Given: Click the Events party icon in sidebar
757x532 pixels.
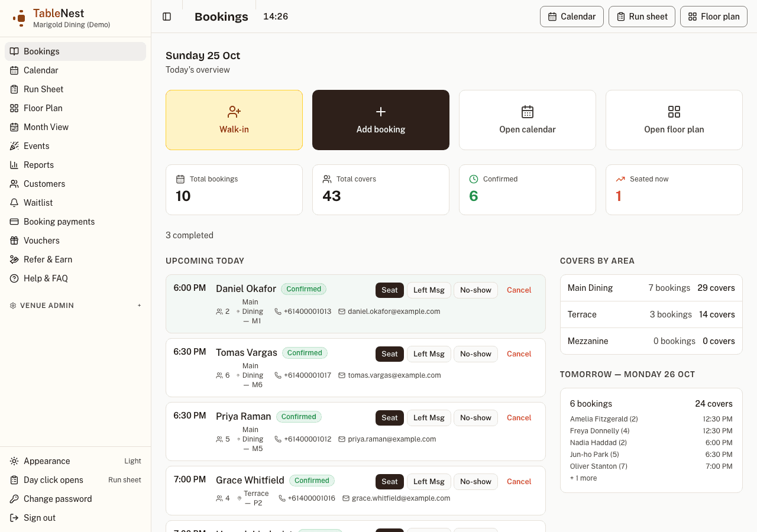Looking at the screenshot, I should (x=14, y=146).
